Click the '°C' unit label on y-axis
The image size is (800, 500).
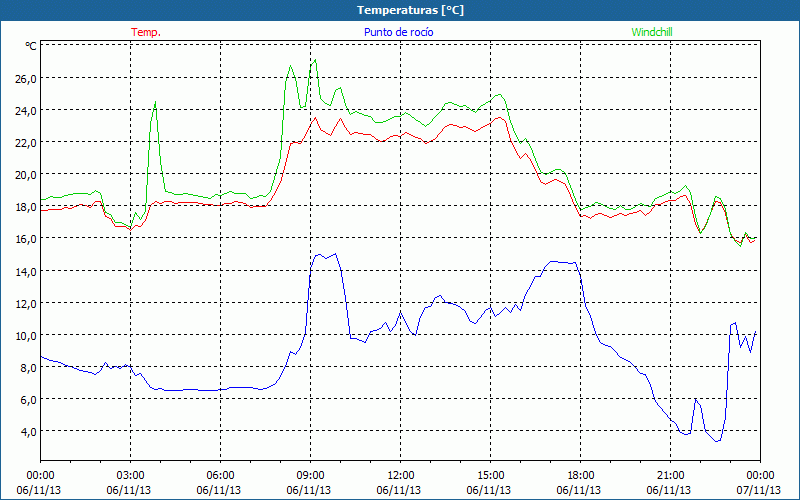tap(31, 46)
